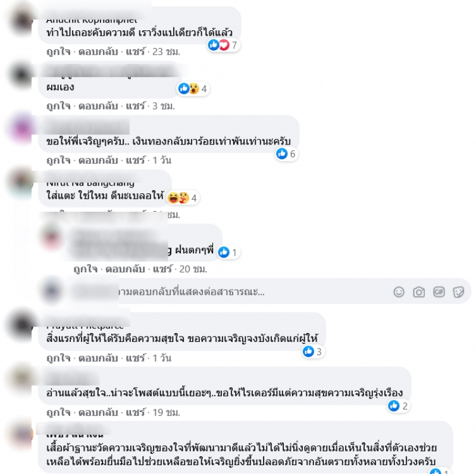Viewport: 476px width, 474px height.
Task: View 3 likes on สิ่งแรกที่ผู้ให้ comment
Action: click(x=313, y=351)
